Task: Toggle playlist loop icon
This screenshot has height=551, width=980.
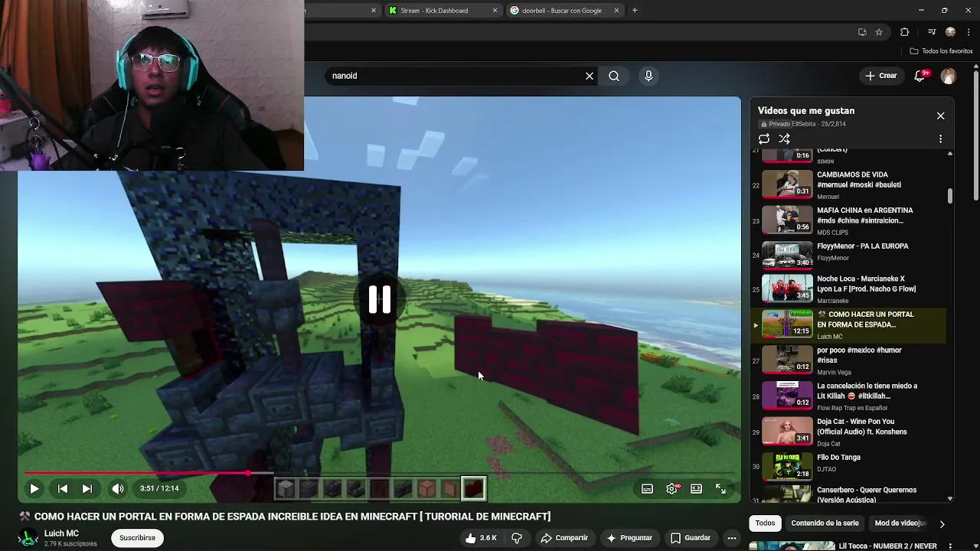Action: click(x=764, y=139)
